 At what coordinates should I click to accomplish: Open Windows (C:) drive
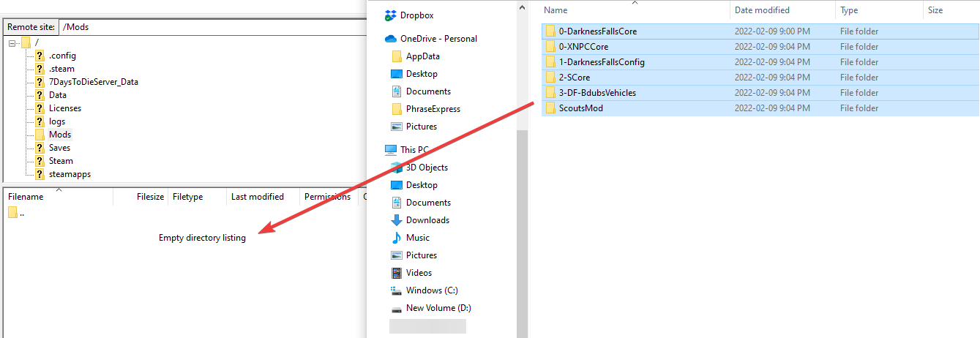432,290
